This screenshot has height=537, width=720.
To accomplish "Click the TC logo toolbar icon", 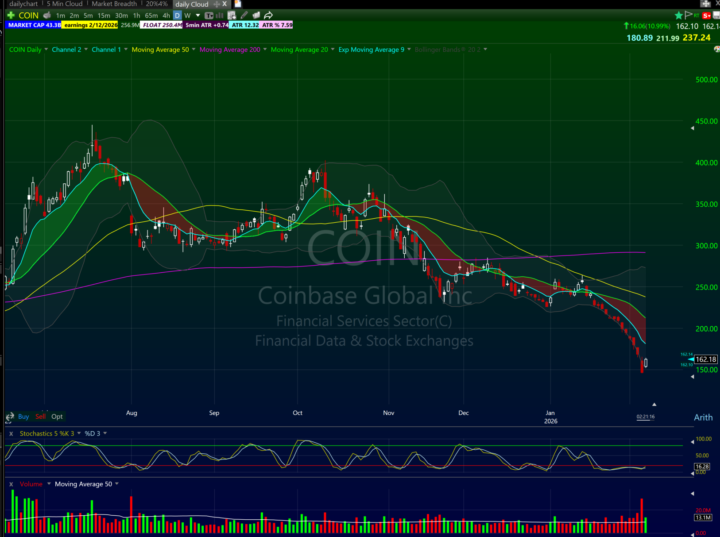I will [x=209, y=16].
